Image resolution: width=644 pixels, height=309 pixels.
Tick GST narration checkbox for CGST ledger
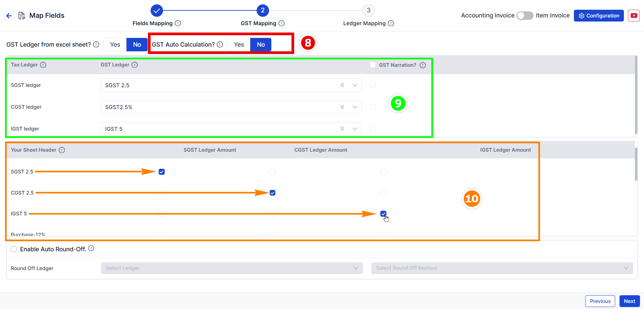click(373, 107)
